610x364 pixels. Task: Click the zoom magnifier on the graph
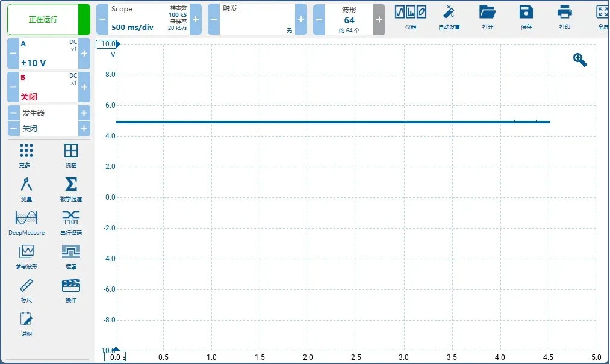tap(580, 60)
